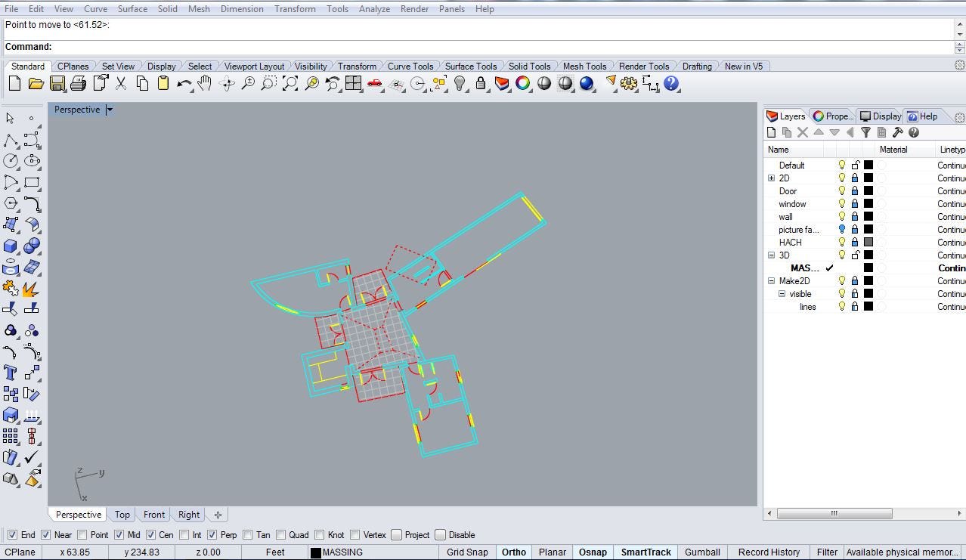Expand the 2D layer tree node

[771, 178]
